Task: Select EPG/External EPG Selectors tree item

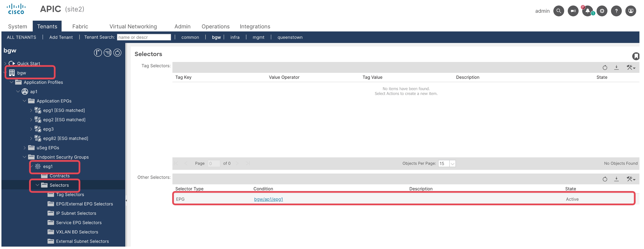Action: 84,204
